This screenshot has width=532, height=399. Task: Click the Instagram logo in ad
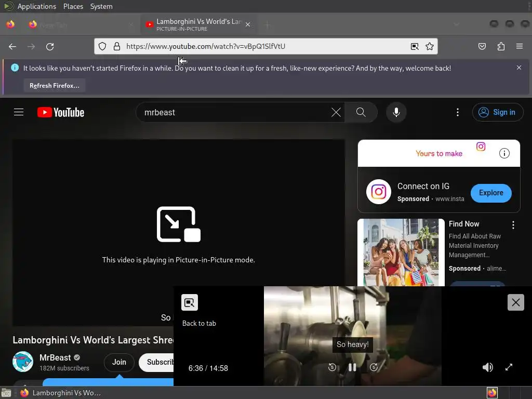[x=379, y=192]
